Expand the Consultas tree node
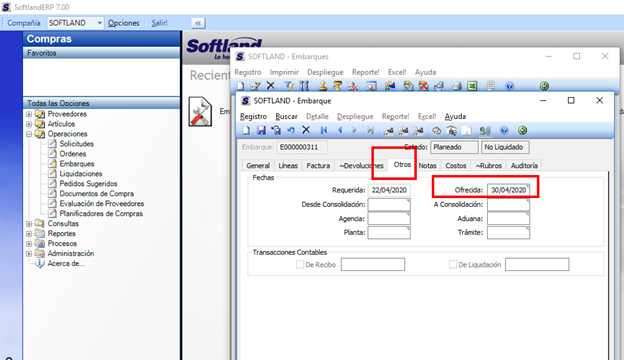Screen dimensions: 624x360 [x=29, y=224]
